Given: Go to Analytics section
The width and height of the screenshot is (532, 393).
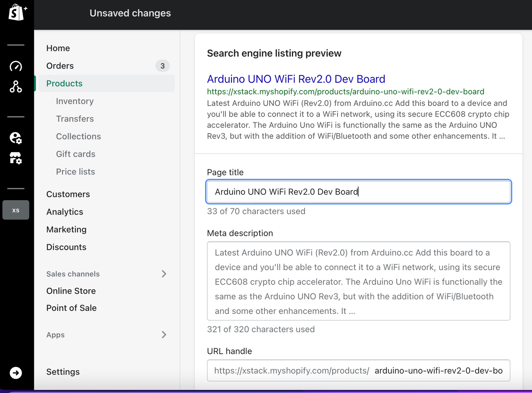Looking at the screenshot, I should pyautogui.click(x=65, y=212).
